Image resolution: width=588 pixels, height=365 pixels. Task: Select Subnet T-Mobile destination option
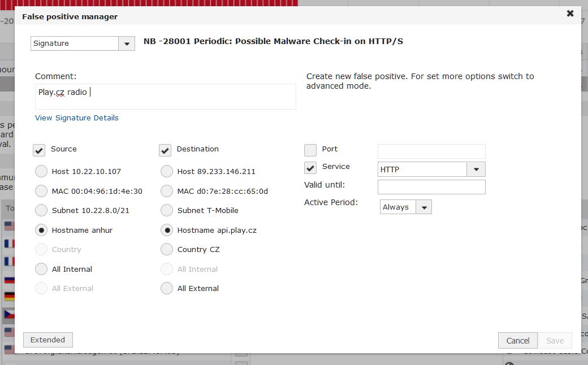(x=167, y=210)
